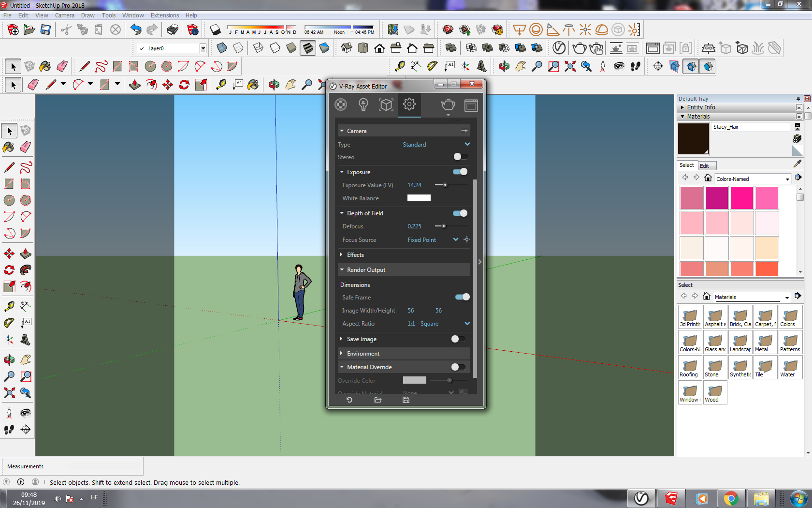The image size is (812, 508).
Task: Click the sample paint eyedropper icon
Action: 797,164
